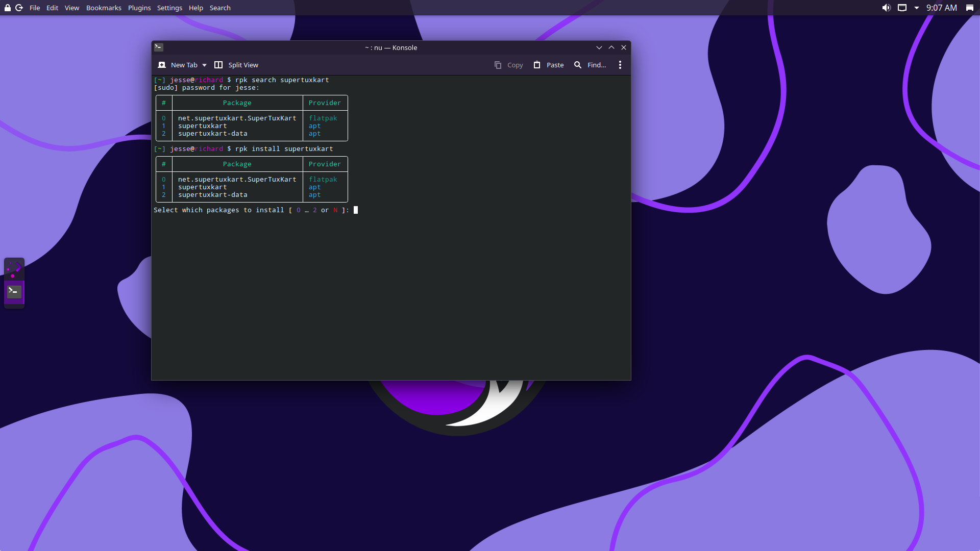The width and height of the screenshot is (980, 551).
Task: Click 'flatpak' provider in the first table
Action: pos(323,118)
